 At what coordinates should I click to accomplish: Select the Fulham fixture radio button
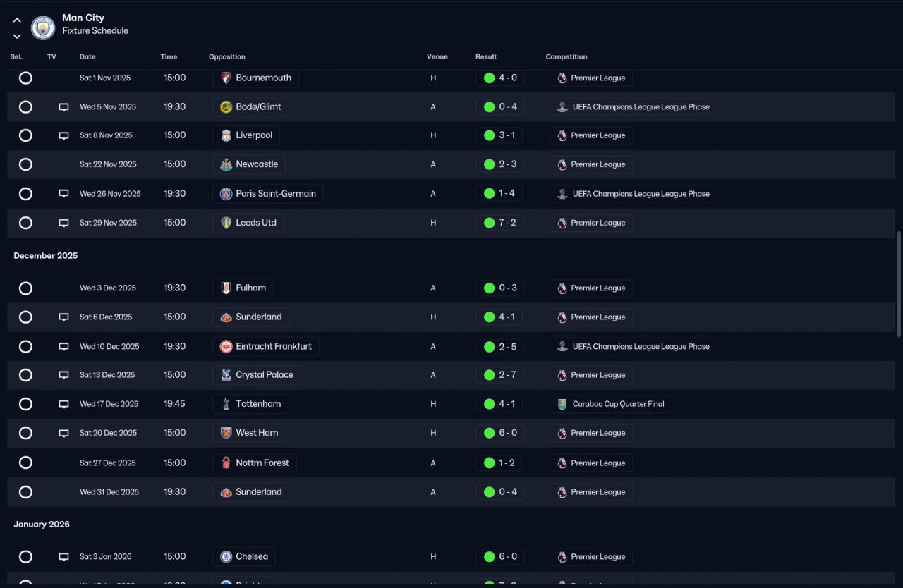point(25,288)
